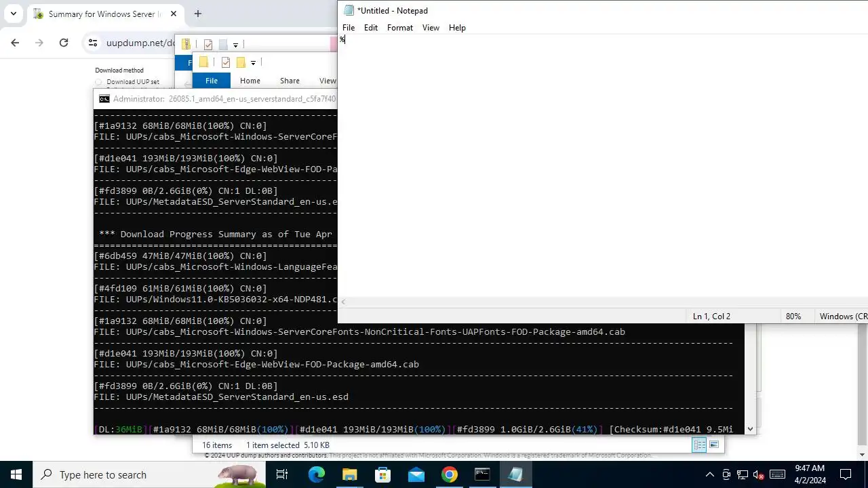Go forward in Chrome
Image resolution: width=868 pixels, height=488 pixels.
pos(39,43)
